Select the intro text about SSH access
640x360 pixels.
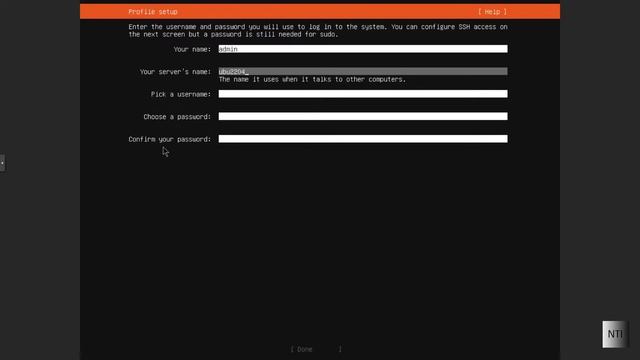pos(318,31)
